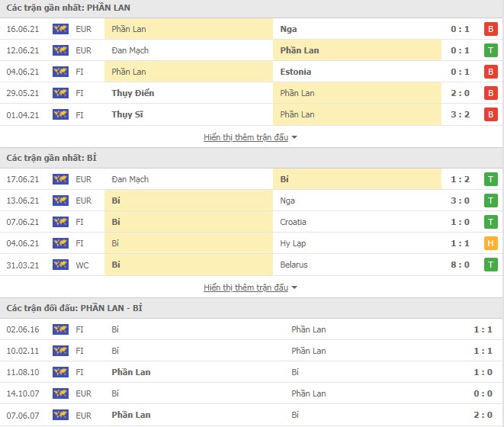Click the world flag icon on 16.06.21 row
This screenshot has height=427, width=504.
click(60, 29)
